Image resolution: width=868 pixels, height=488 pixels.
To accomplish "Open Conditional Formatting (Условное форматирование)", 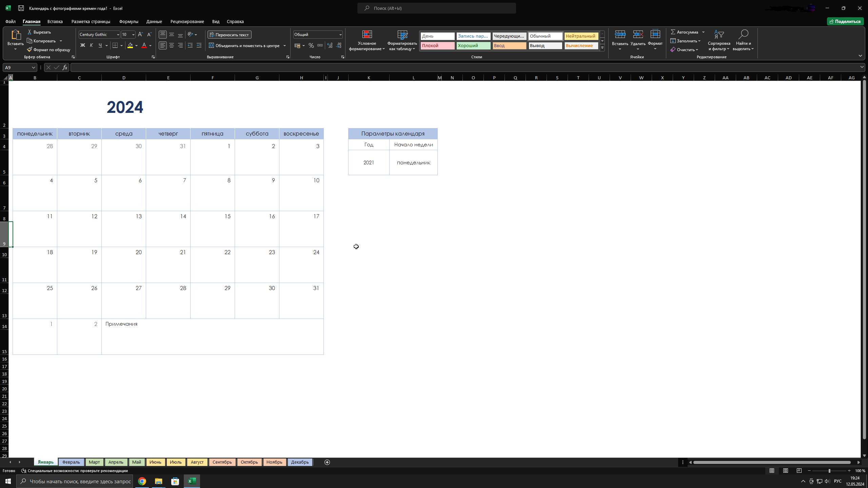I will pyautogui.click(x=367, y=41).
